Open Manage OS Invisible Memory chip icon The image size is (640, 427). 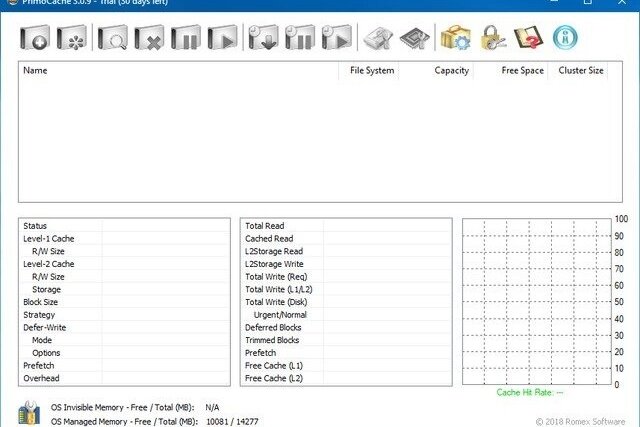pyautogui.click(x=415, y=38)
